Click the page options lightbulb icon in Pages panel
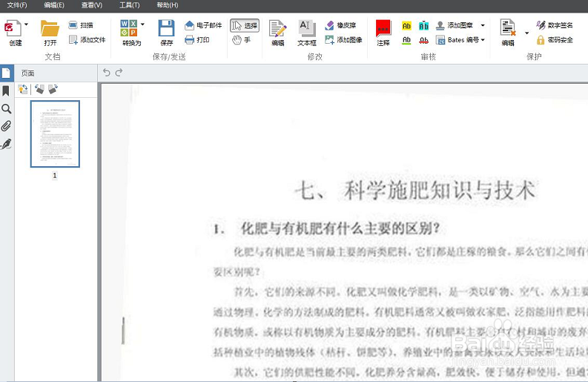 click(23, 89)
